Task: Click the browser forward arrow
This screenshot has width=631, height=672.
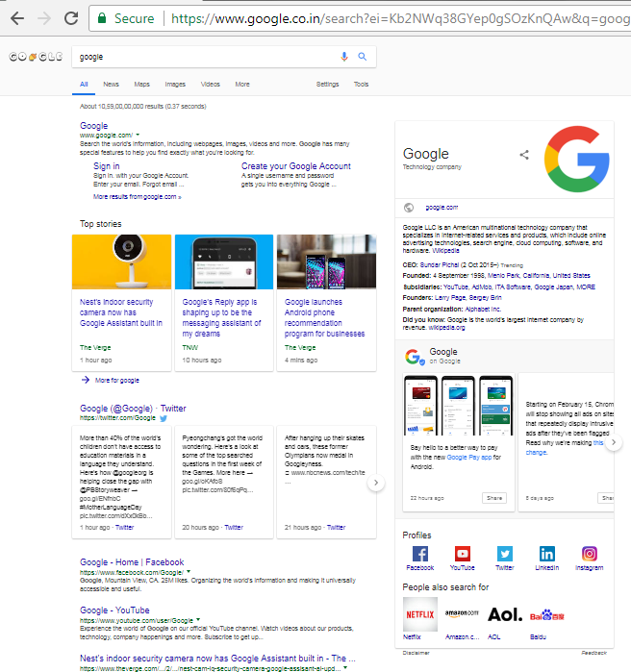Action: click(43, 18)
